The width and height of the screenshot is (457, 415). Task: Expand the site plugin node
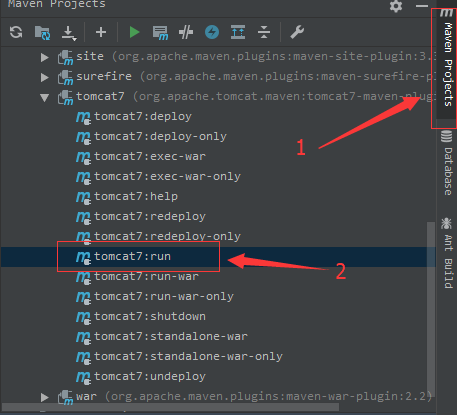click(x=44, y=57)
